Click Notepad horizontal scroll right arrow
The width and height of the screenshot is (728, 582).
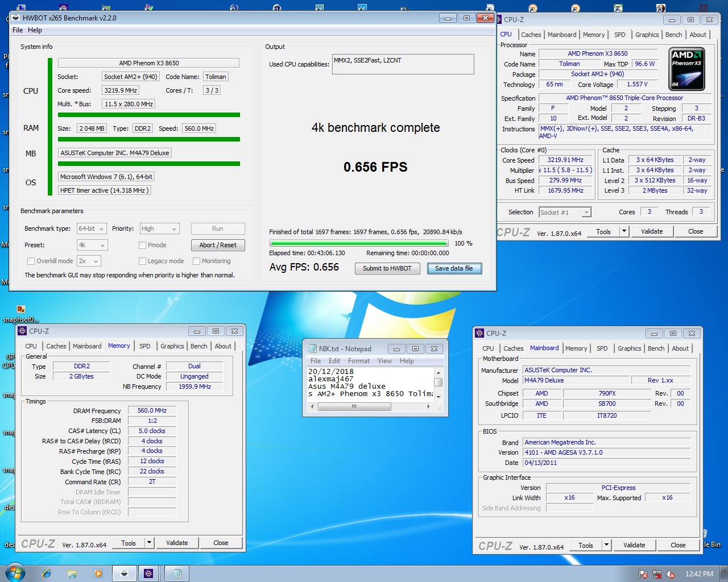point(429,406)
